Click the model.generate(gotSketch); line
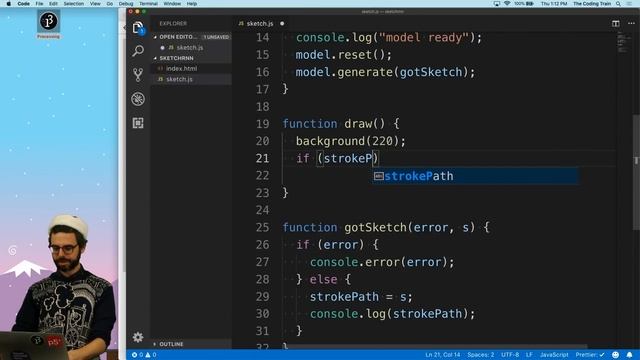This screenshot has width=640, height=360. [385, 72]
